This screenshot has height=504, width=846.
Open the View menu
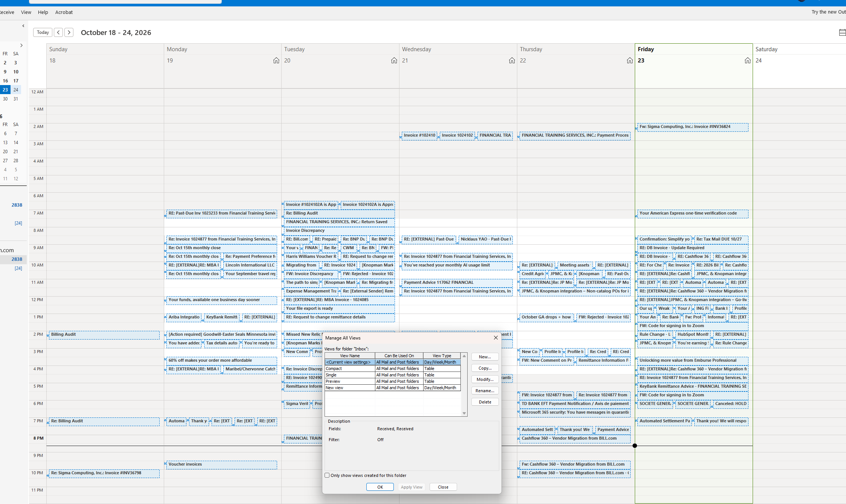[26, 12]
